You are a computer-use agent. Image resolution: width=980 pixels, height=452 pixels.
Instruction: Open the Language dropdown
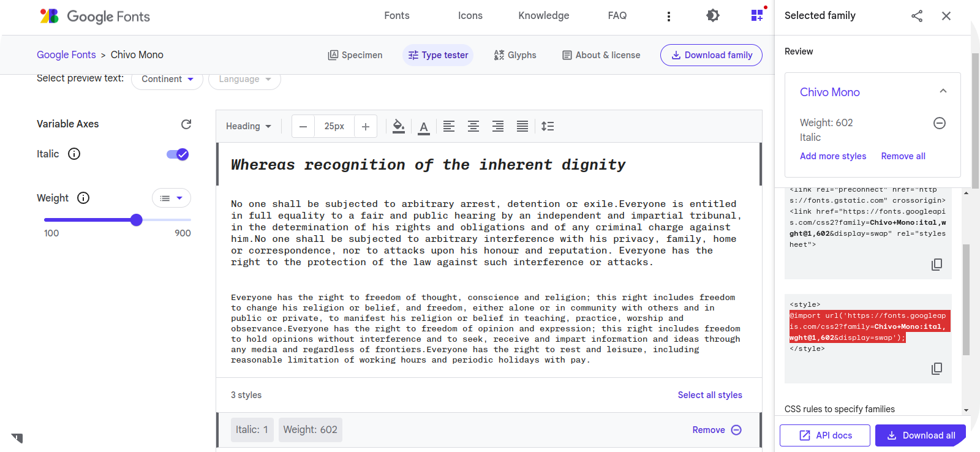tap(244, 79)
